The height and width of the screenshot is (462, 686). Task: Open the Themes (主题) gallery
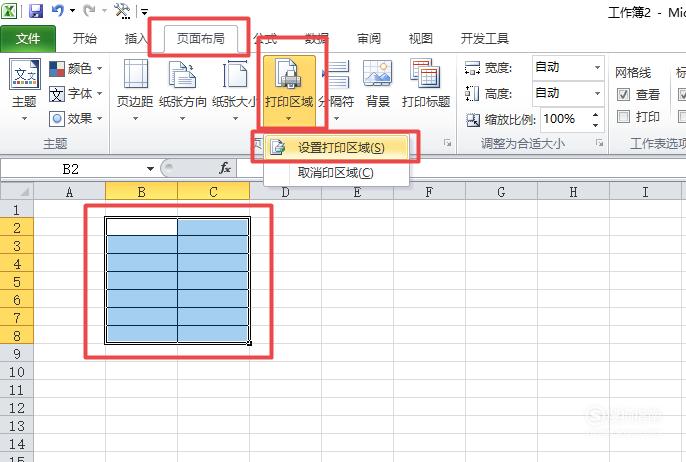(x=24, y=90)
